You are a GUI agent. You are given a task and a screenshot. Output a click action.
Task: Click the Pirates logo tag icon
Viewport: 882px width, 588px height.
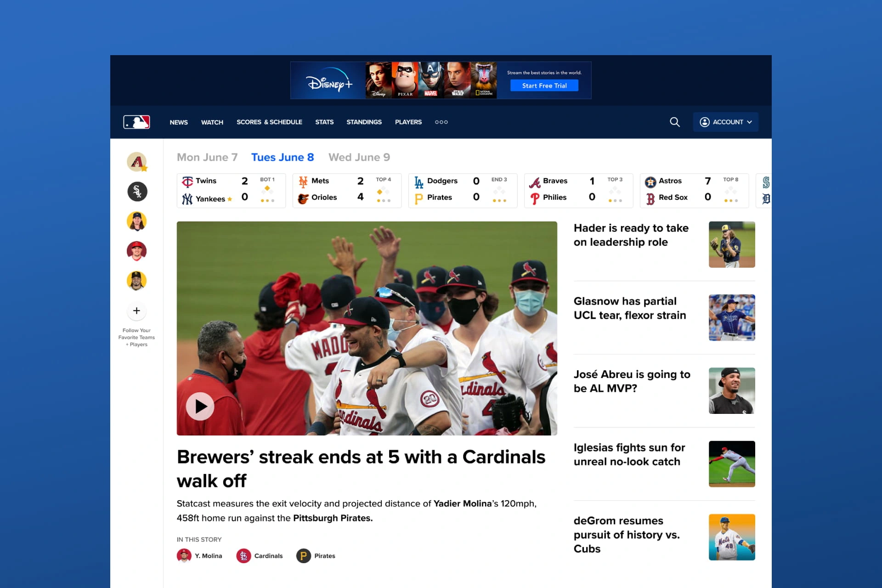click(x=303, y=556)
